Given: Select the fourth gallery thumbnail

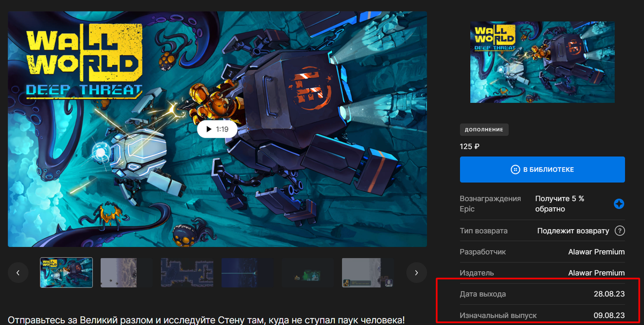Looking at the screenshot, I should click(x=247, y=272).
